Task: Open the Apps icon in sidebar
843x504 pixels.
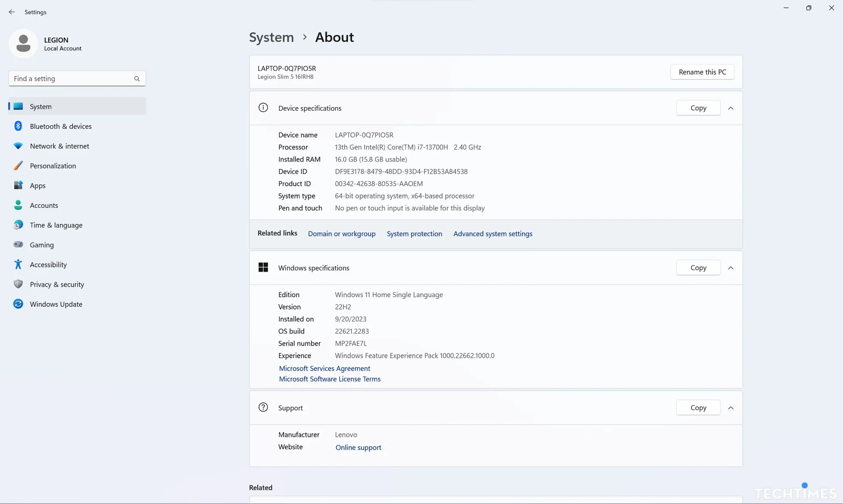Action: point(18,185)
